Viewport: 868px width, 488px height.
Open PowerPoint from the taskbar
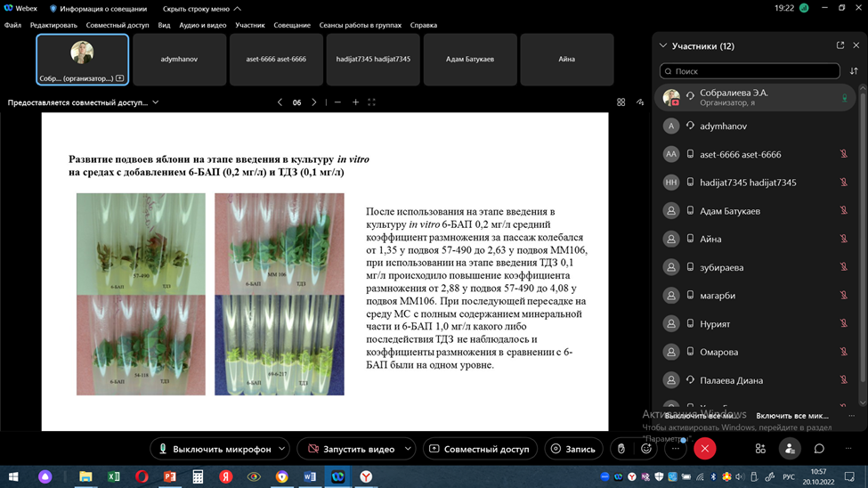[x=169, y=476]
